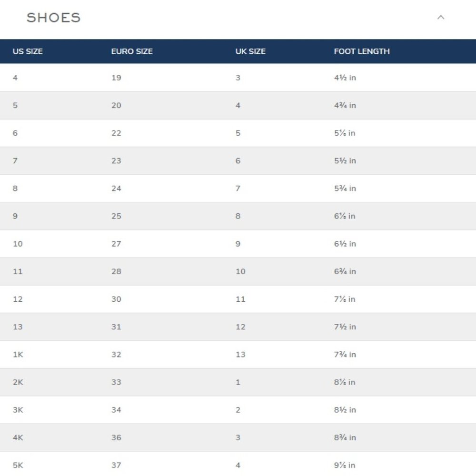Viewport: 476px width, 476px height.
Task: Select US size 3K row
Action: pyautogui.click(x=238, y=410)
